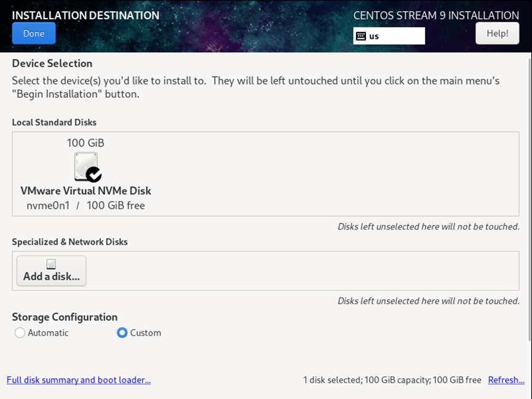Click the small disk icon above 'Add a disk...'
The height and width of the screenshot is (399, 532).
[x=51, y=264]
